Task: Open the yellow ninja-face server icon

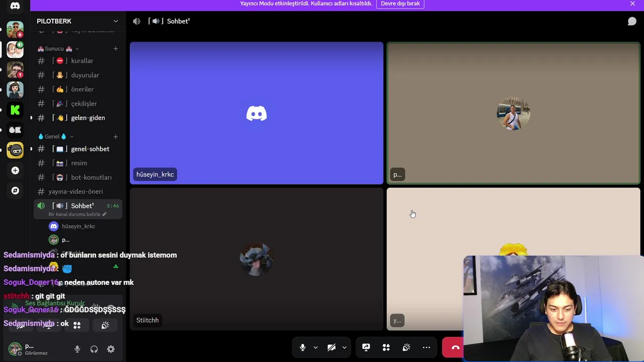Action: click(x=15, y=150)
